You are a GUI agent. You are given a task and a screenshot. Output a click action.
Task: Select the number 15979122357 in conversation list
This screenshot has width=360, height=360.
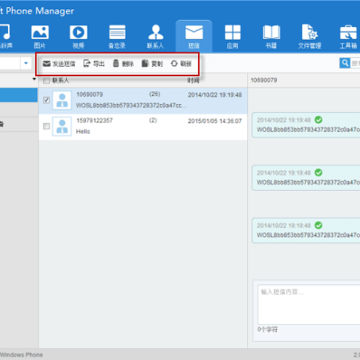point(95,120)
